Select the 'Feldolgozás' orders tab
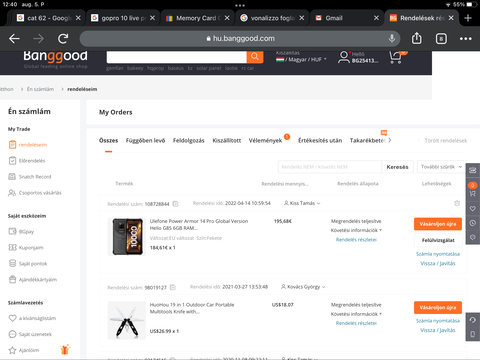480x360 pixels. (x=189, y=141)
